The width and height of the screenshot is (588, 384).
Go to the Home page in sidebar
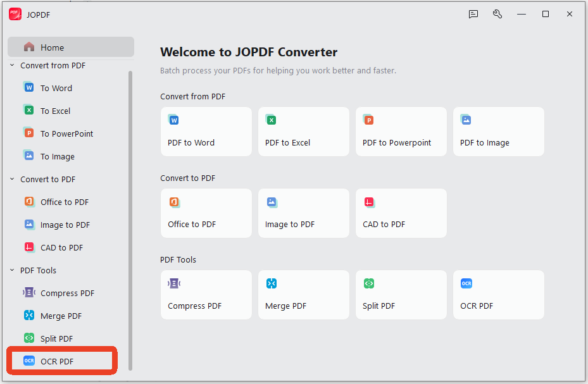pos(71,47)
